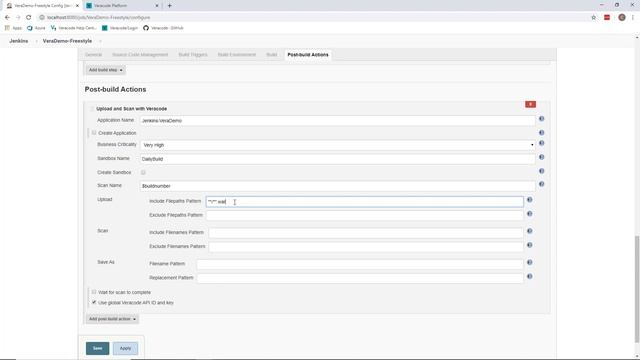Screen dimensions: 640x360
Task: Click the Exclude Filenames Pattern field
Action: point(366,247)
